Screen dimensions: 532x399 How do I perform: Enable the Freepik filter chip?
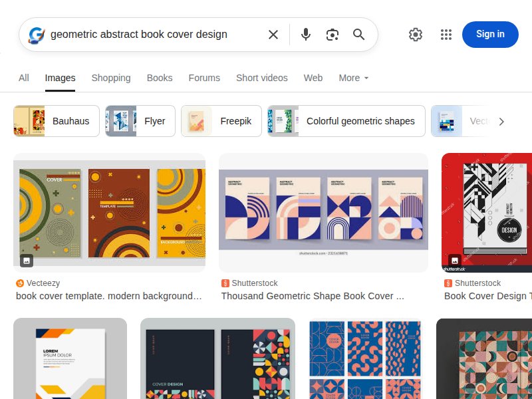(x=221, y=121)
